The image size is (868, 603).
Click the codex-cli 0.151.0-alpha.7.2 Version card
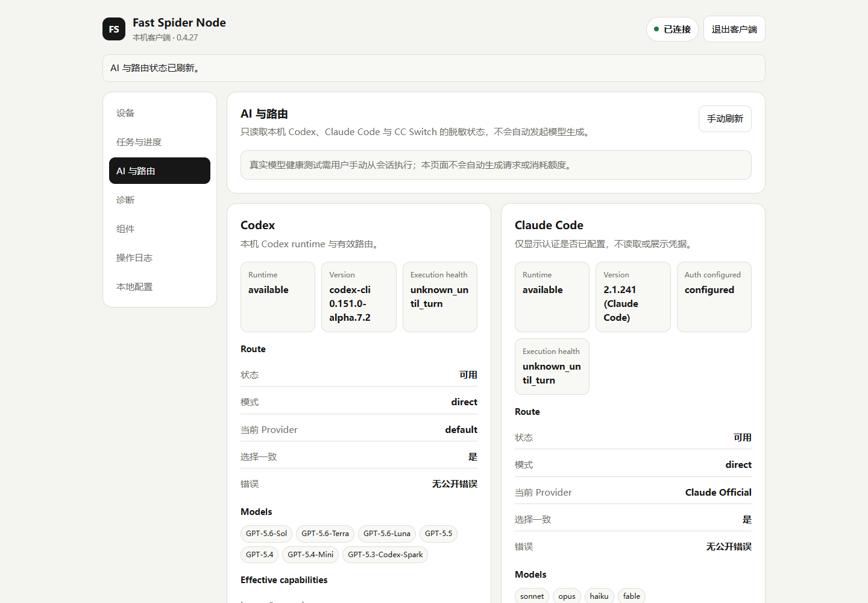359,297
